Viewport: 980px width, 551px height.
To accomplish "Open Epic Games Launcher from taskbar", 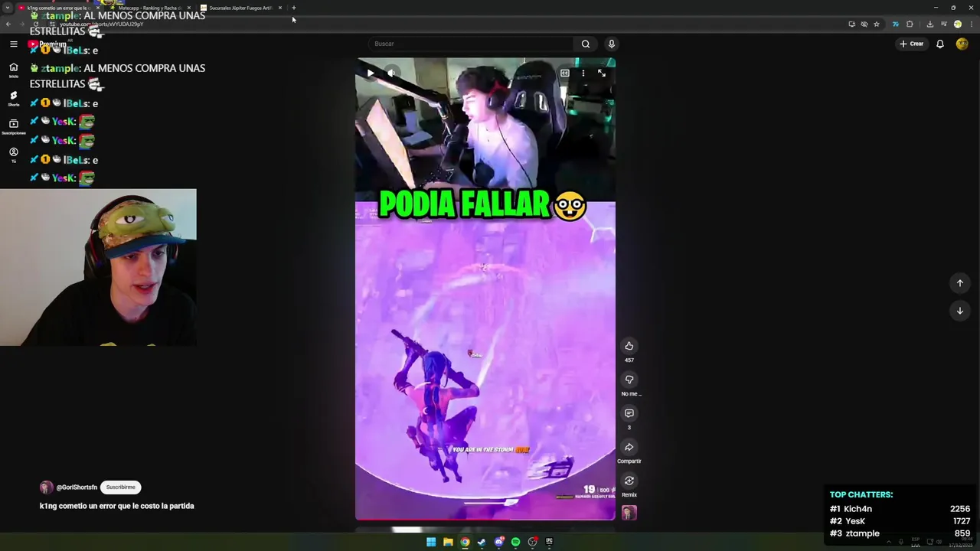I will [x=549, y=542].
